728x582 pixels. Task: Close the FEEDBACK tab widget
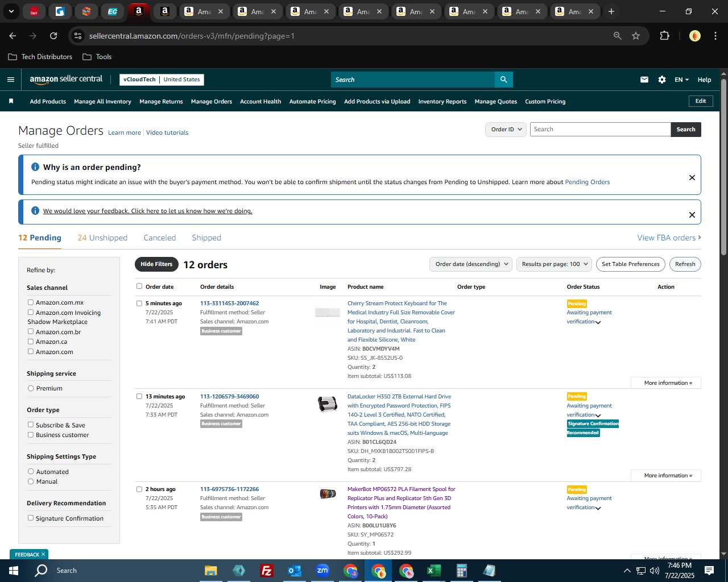click(x=43, y=554)
